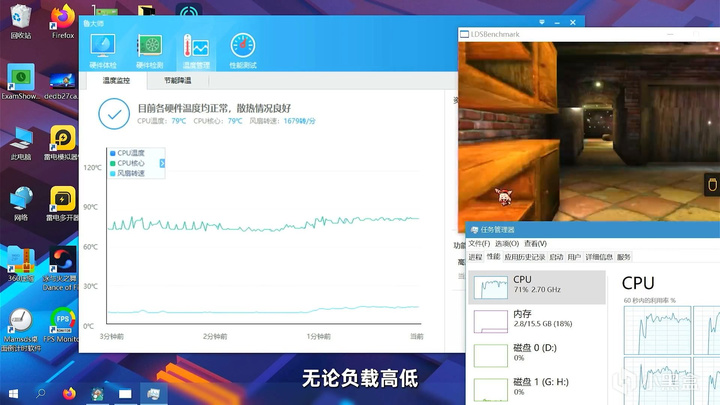Viewport: 720px width, 405px height.
Task: Open ExamShow desktop icon
Action: pos(21,82)
